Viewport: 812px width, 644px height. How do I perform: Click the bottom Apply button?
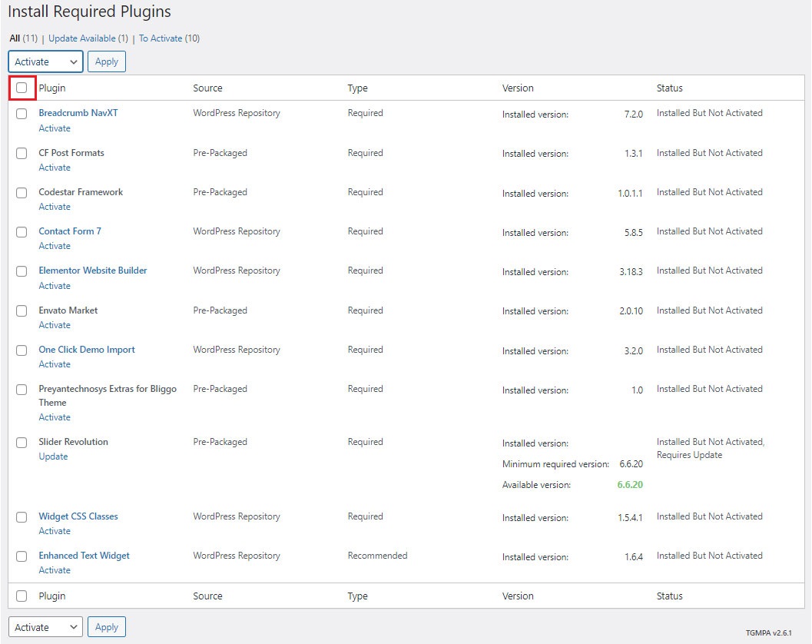(x=107, y=627)
